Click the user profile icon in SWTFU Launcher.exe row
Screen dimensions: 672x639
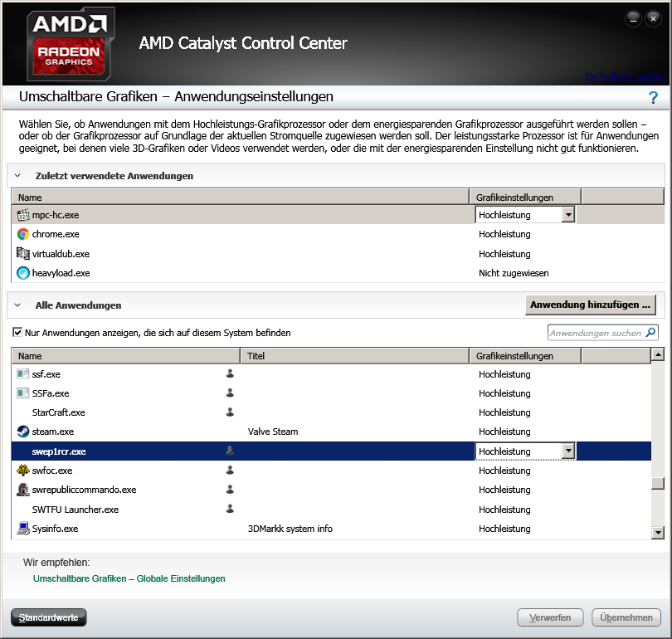(x=230, y=509)
